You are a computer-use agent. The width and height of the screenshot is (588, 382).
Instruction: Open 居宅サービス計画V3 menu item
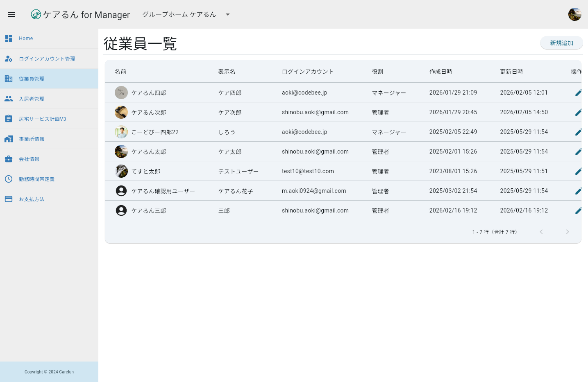tap(42, 119)
